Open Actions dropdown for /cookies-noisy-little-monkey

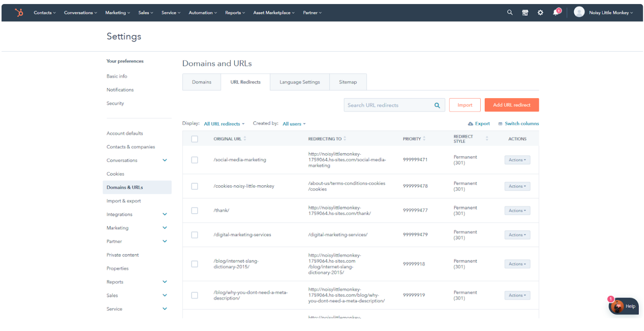[517, 186]
